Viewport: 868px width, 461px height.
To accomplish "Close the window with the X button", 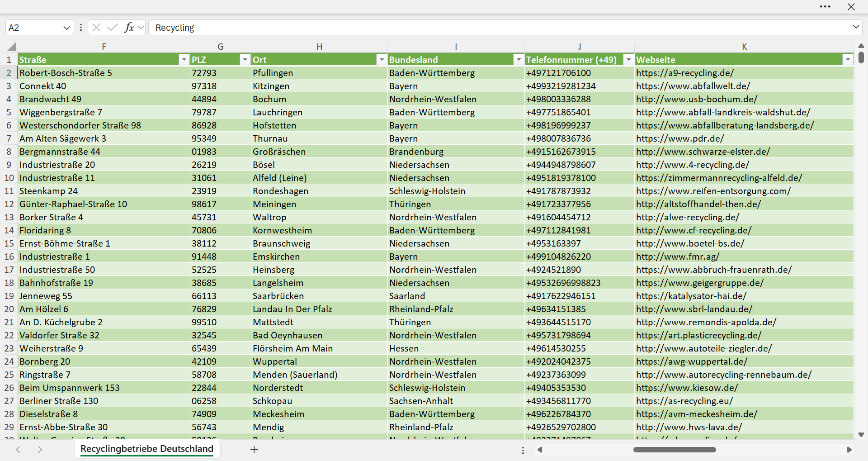I will click(851, 7).
